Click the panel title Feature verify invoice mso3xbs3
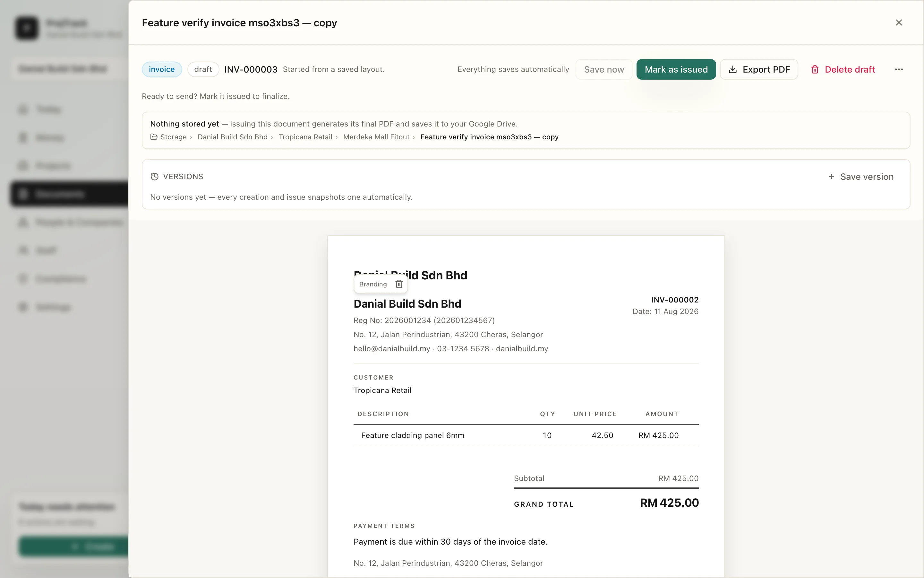This screenshot has width=924, height=578. [239, 23]
